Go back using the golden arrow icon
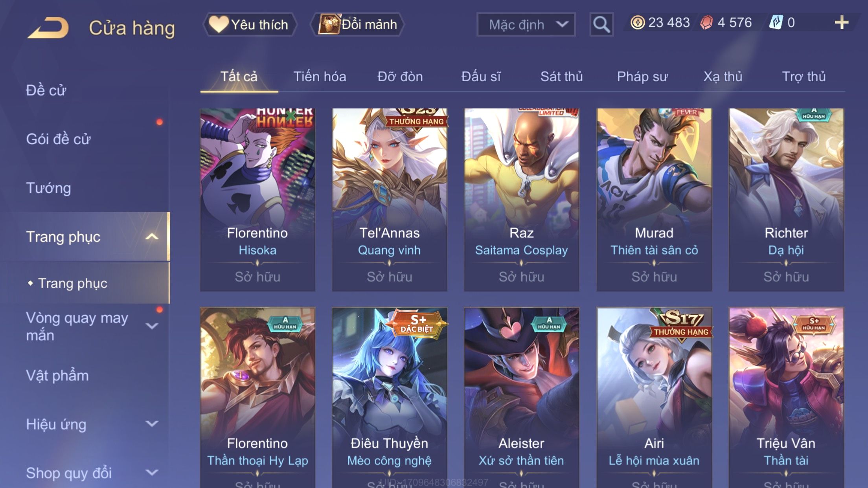Image resolution: width=868 pixels, height=488 pixels. coord(48,28)
